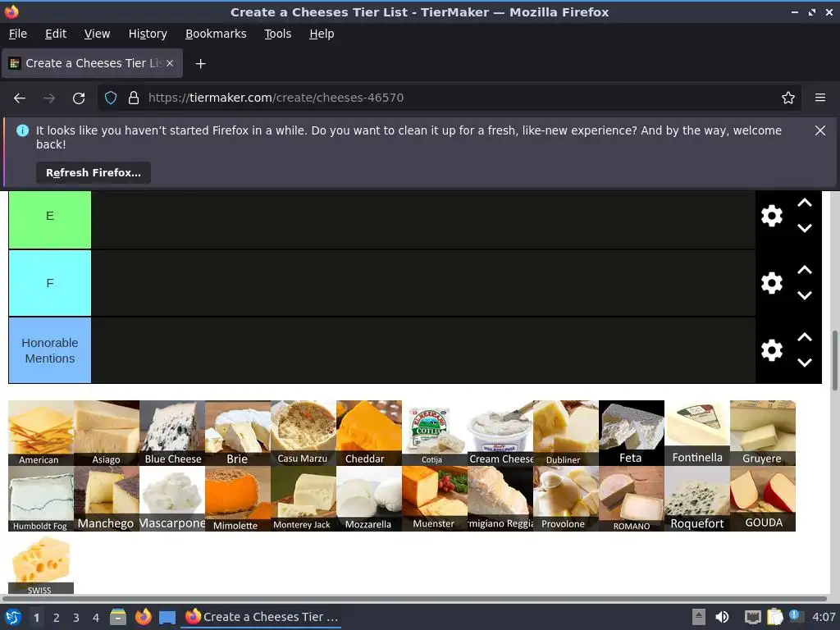Open Firefox launcher in taskbar
The width and height of the screenshot is (840, 630).
coord(143,617)
